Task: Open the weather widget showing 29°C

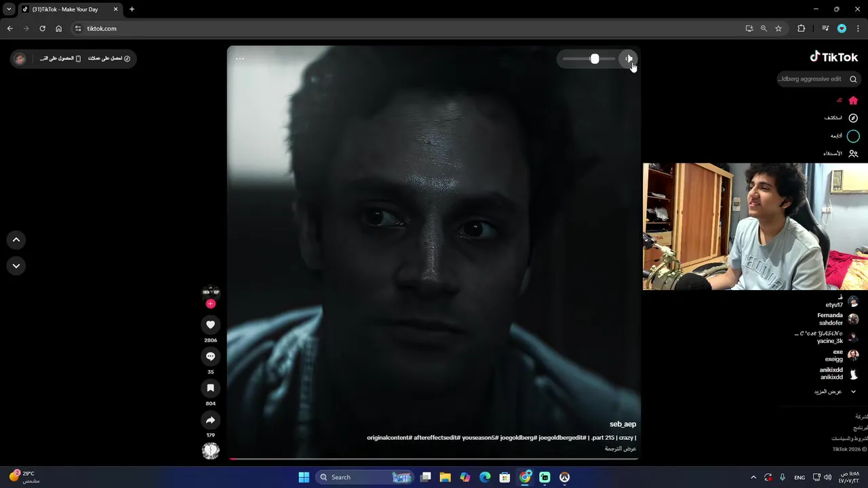Action: pyautogui.click(x=24, y=477)
